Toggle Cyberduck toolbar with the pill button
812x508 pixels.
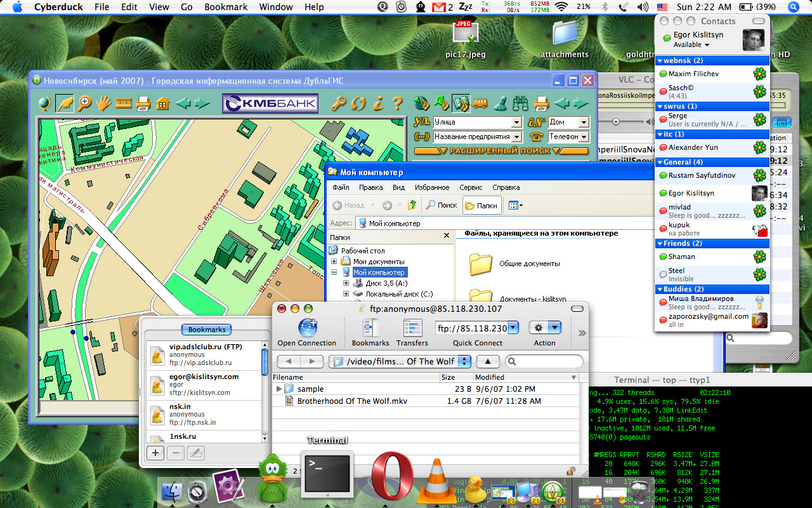pos(577,309)
